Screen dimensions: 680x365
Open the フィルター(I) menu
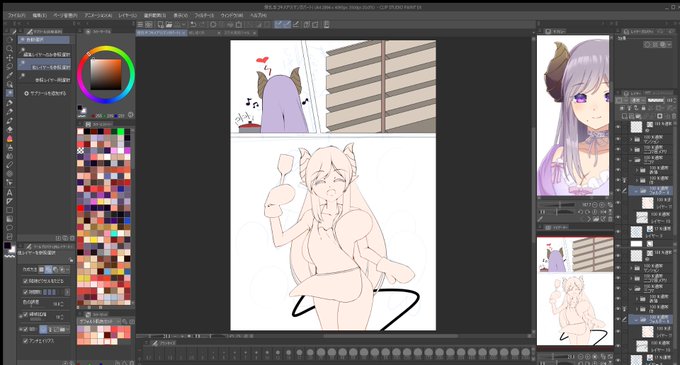click(x=204, y=15)
